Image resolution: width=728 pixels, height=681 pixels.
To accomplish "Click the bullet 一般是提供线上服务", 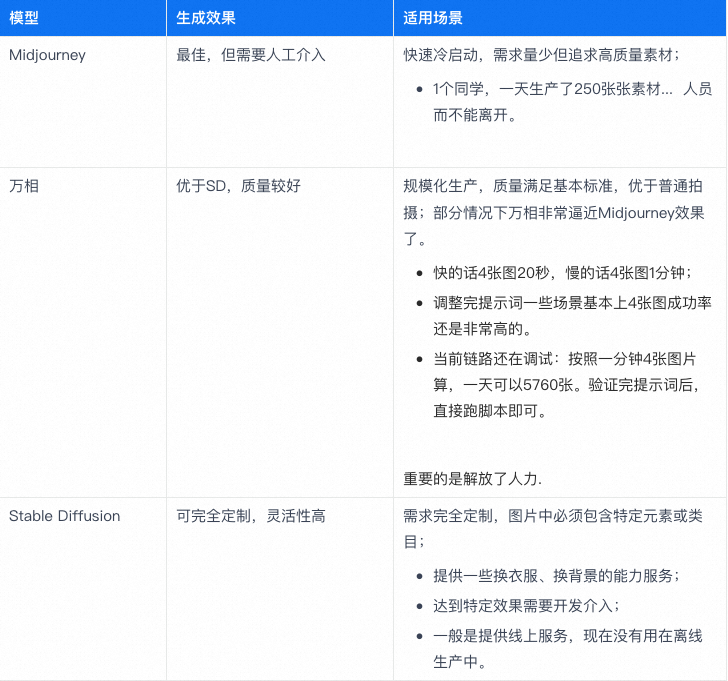I will coord(567,636).
